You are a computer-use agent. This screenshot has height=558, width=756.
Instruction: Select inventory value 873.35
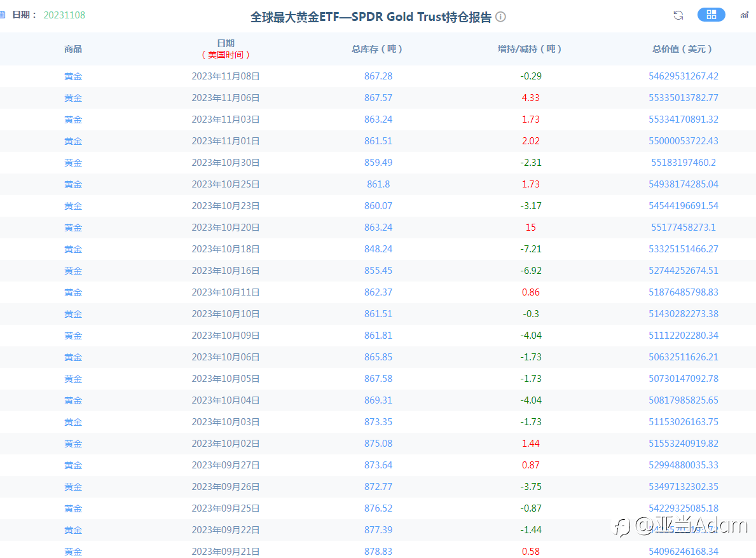click(x=378, y=422)
